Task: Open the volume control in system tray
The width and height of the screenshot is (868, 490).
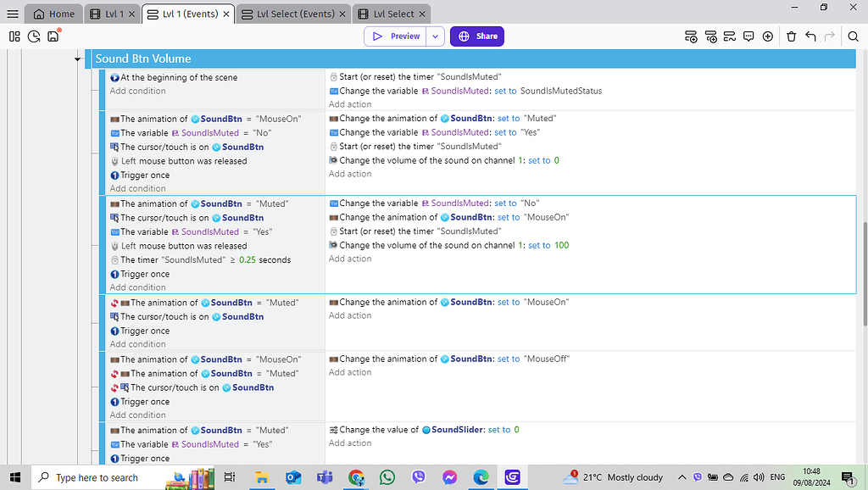Action: (x=759, y=477)
